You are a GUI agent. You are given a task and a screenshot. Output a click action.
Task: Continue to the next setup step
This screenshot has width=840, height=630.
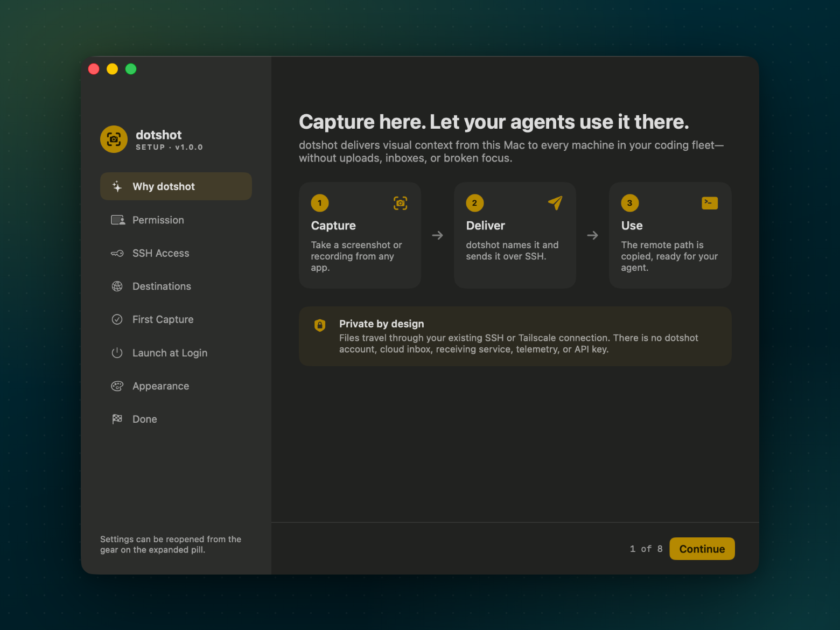coord(702,549)
